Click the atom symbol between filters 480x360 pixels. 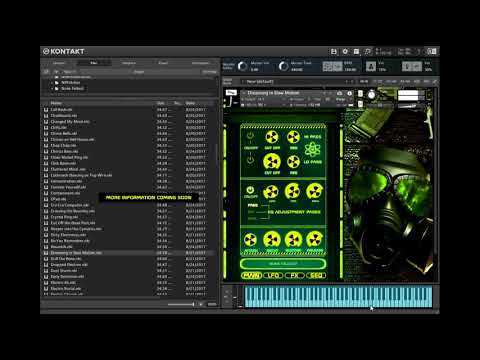tap(312, 149)
